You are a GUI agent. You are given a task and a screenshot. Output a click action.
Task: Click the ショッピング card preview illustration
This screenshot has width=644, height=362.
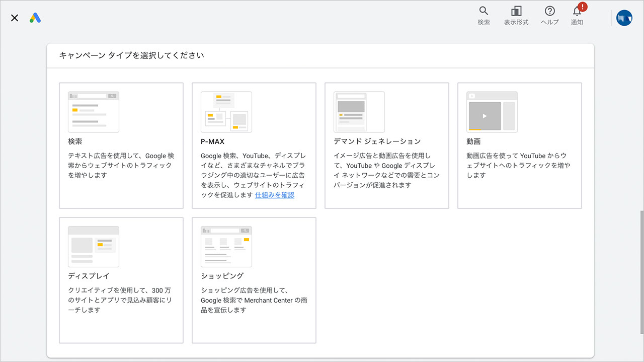point(226,246)
